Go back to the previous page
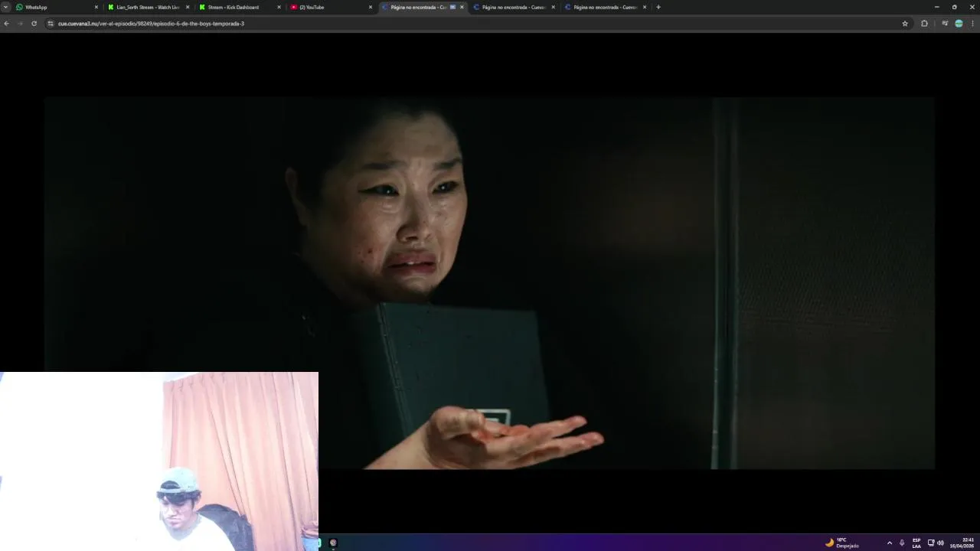The width and height of the screenshot is (980, 551). coord(6,24)
